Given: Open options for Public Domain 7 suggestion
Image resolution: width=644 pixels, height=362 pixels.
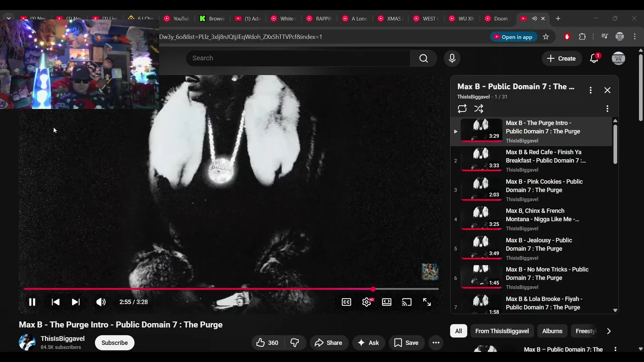Looking at the screenshot, I should coord(615,349).
